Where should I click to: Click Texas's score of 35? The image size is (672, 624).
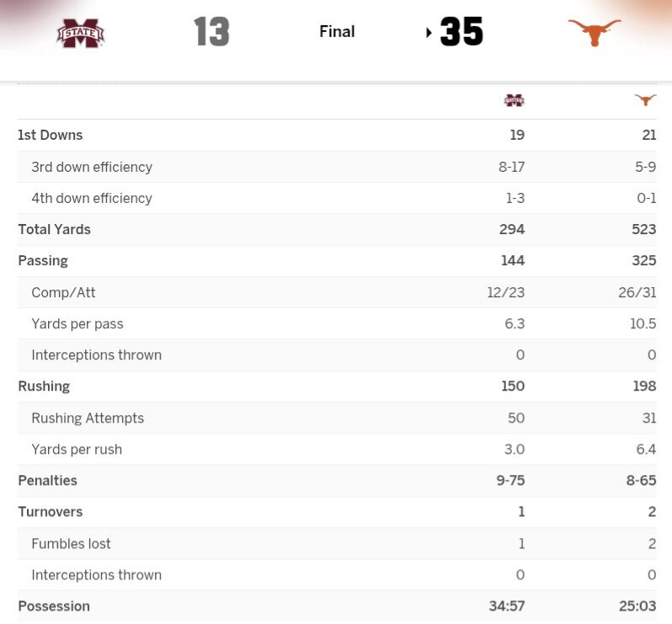(461, 32)
